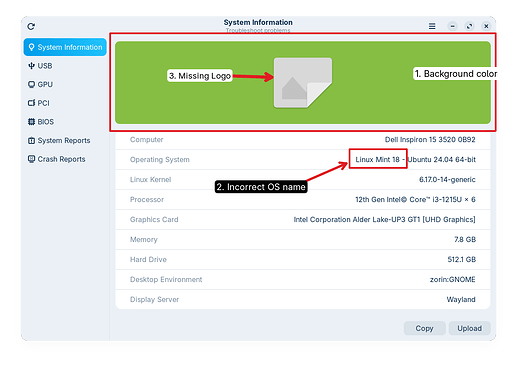Maximize the System Information window
This screenshot has width=517, height=366.
tap(469, 26)
